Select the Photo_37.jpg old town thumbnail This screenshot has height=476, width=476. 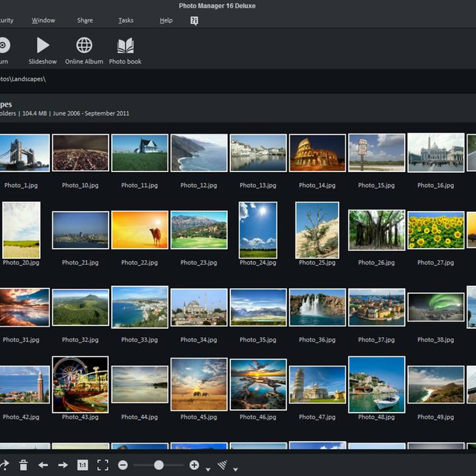coord(377,307)
